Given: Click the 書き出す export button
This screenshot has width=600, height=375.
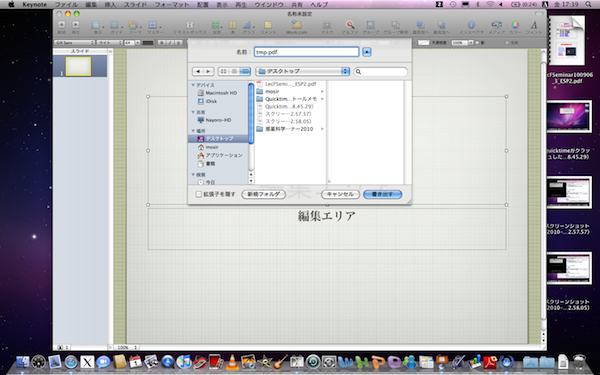Looking at the screenshot, I should coord(382,194).
